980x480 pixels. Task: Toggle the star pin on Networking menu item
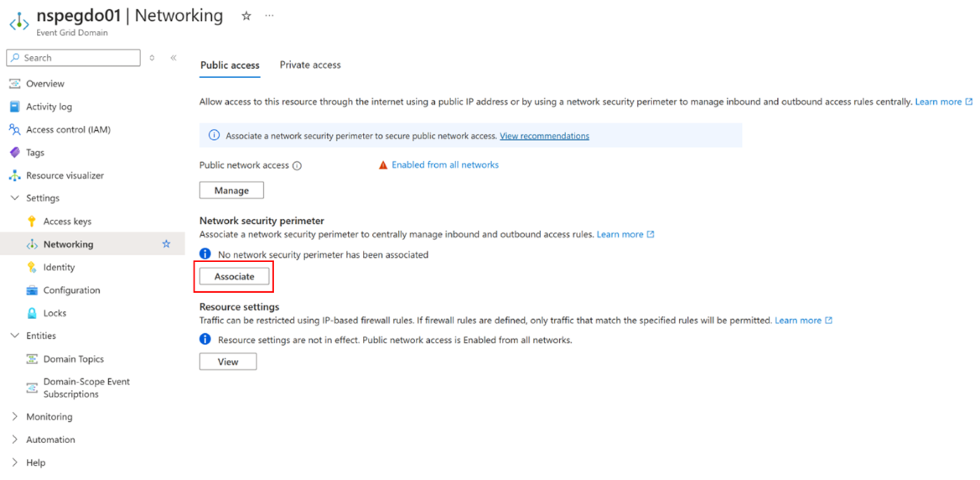[x=166, y=244]
